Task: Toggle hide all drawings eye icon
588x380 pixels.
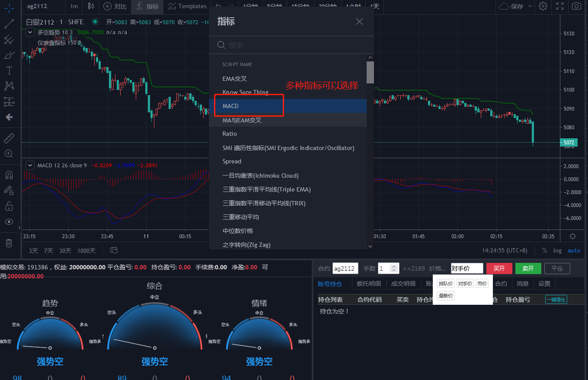Action: [x=9, y=222]
